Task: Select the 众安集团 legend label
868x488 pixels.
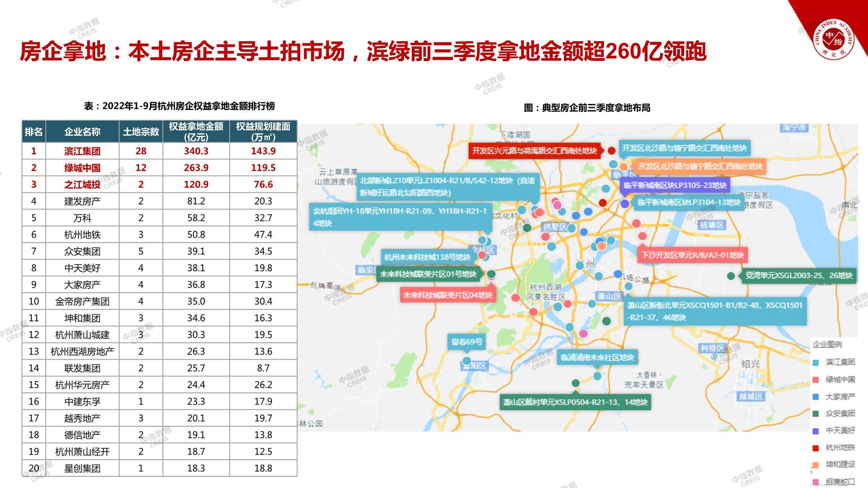Action: [x=840, y=414]
